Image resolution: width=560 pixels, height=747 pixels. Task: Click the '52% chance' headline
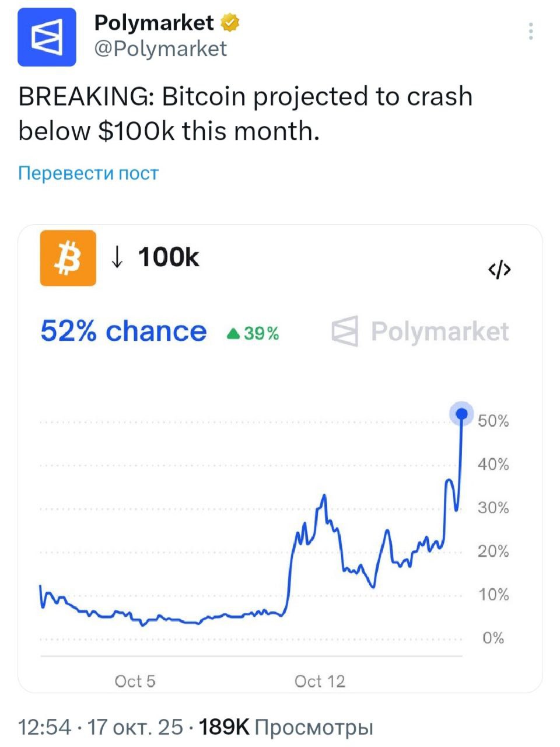[x=123, y=331]
